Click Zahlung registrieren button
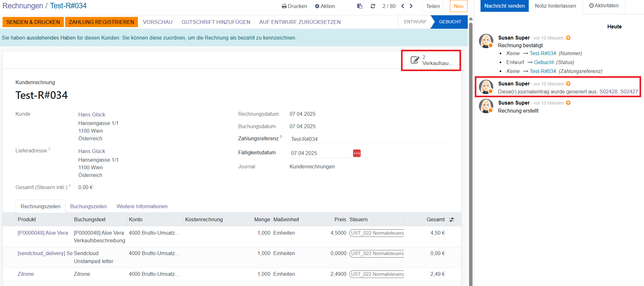 click(x=102, y=22)
